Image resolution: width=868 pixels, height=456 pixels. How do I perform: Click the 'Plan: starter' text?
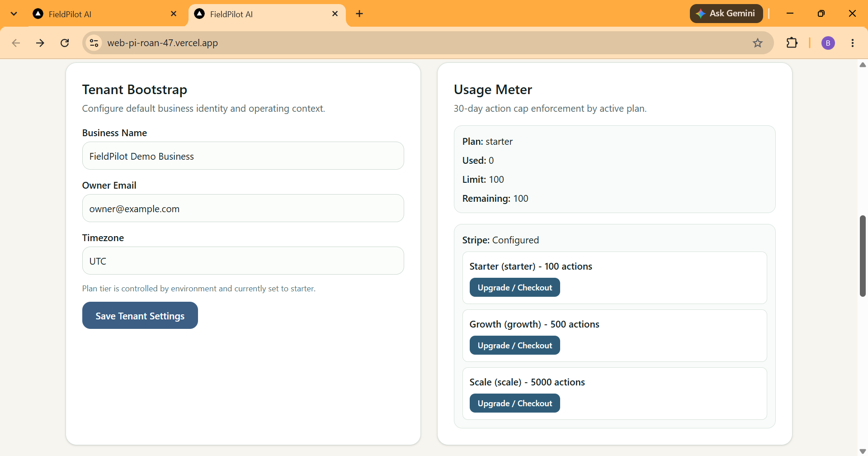tap(487, 142)
